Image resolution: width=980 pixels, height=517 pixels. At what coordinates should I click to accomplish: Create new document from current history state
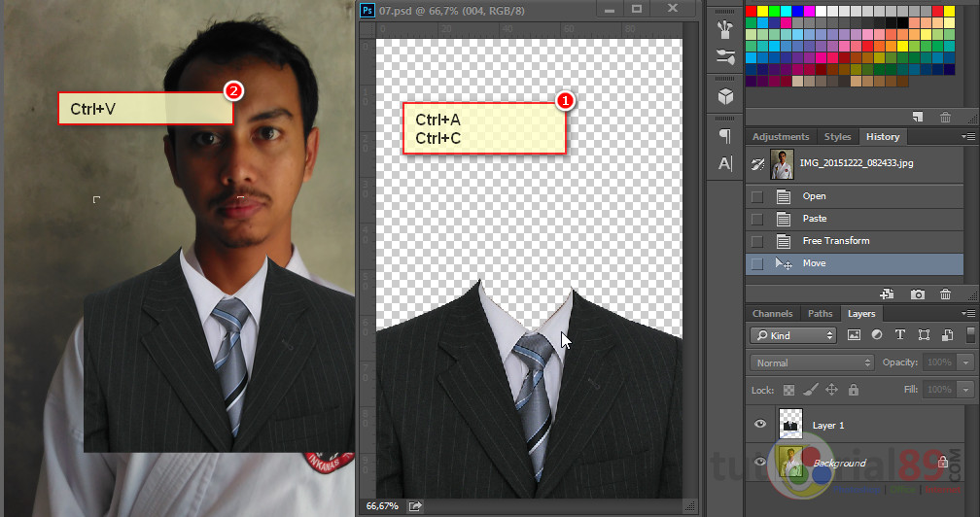tap(887, 294)
